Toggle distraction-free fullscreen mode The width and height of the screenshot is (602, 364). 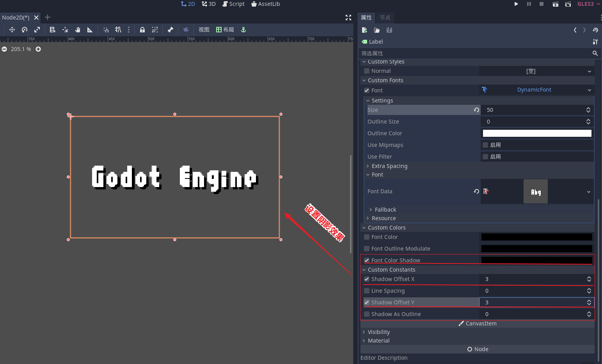[348, 18]
